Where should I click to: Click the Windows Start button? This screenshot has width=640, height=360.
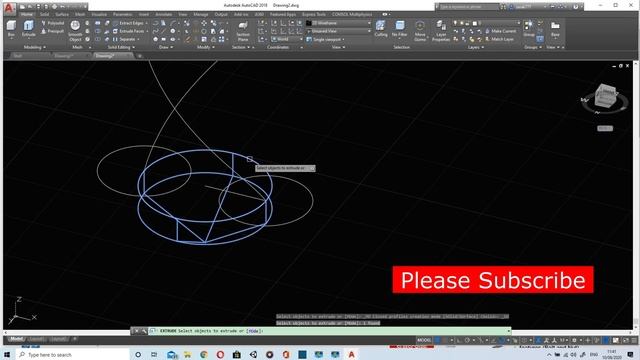point(7,354)
